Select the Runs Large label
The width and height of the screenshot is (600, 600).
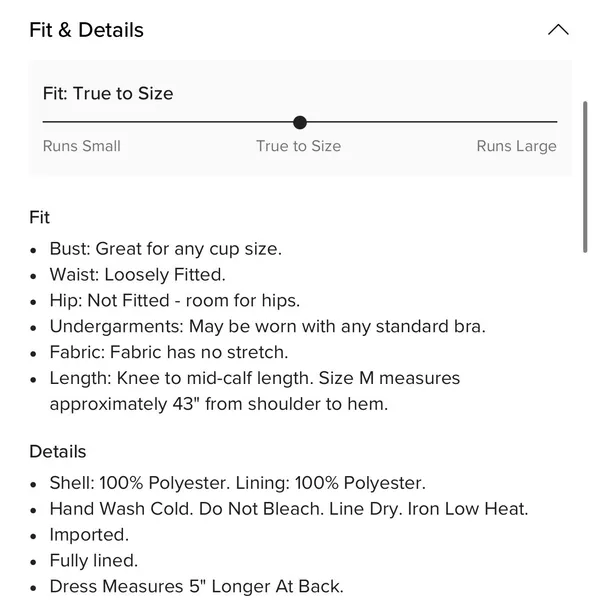(517, 146)
